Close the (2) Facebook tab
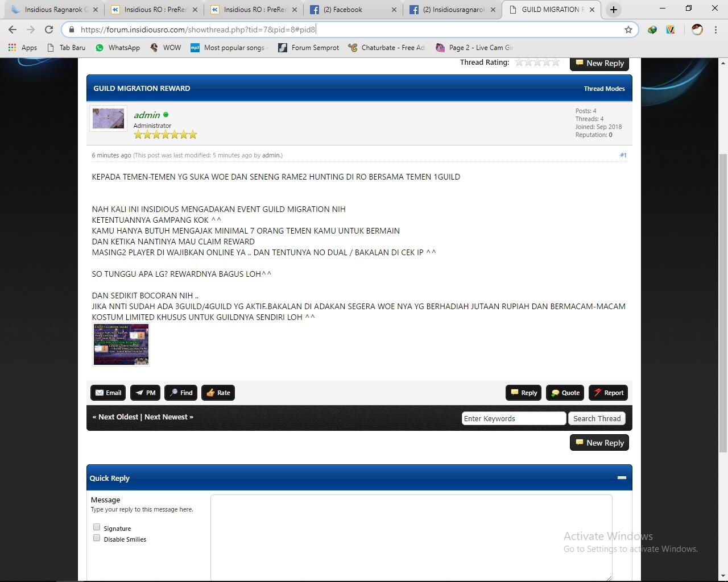This screenshot has height=582, width=728. 395,10
